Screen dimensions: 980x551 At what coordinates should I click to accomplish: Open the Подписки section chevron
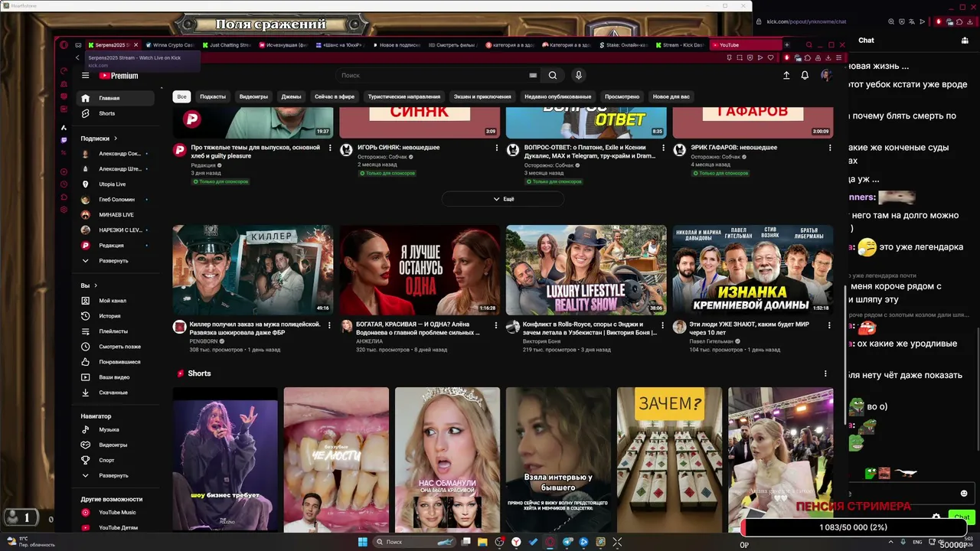[x=116, y=139]
